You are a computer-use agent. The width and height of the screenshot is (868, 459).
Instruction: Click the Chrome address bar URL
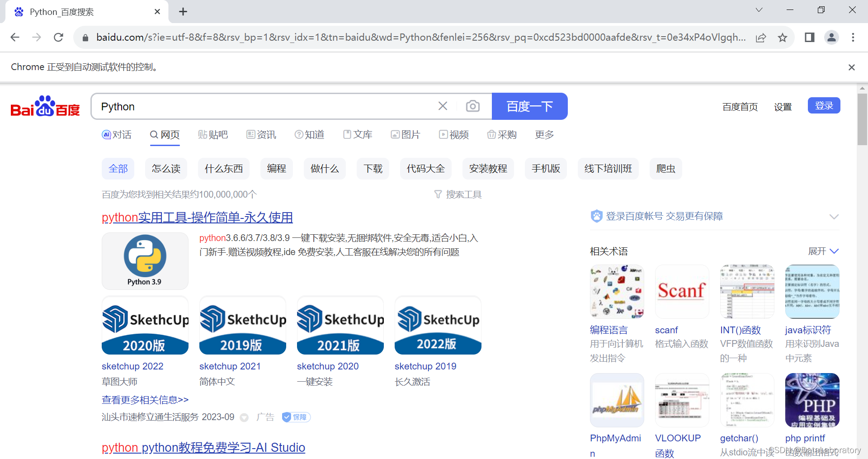tap(420, 38)
